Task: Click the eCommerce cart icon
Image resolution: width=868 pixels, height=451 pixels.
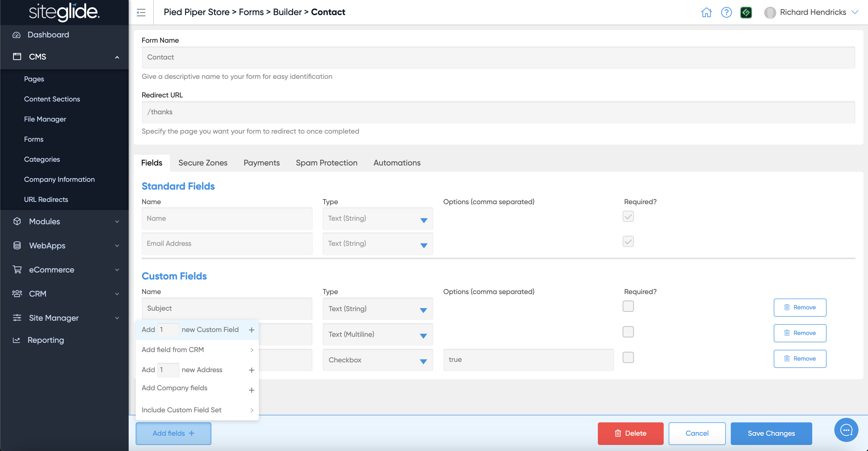Action: pos(17,269)
